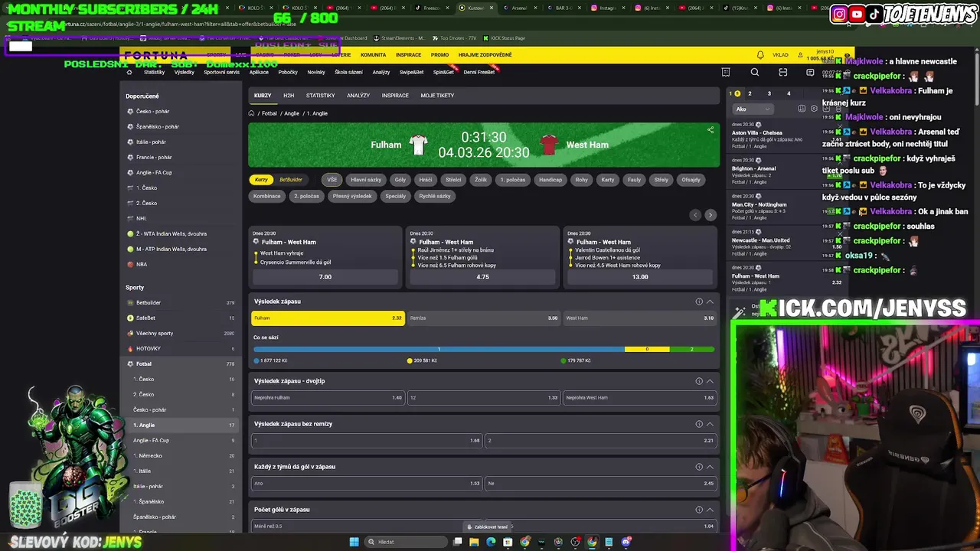Open the 7.00 bet builder suggestion card
Screen dimensions: 980x551
(325, 276)
